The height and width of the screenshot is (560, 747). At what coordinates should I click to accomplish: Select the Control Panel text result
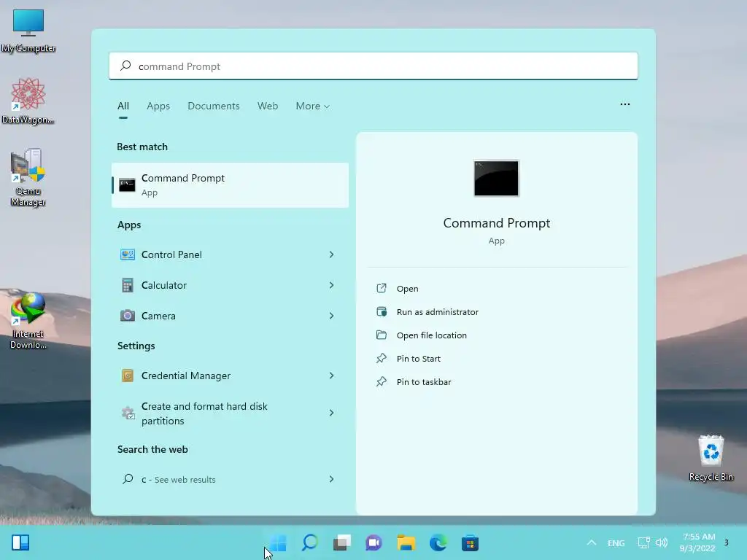[x=171, y=254]
